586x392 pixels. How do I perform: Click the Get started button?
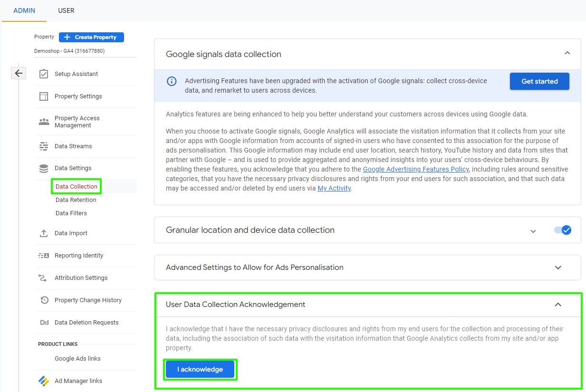pyautogui.click(x=539, y=81)
